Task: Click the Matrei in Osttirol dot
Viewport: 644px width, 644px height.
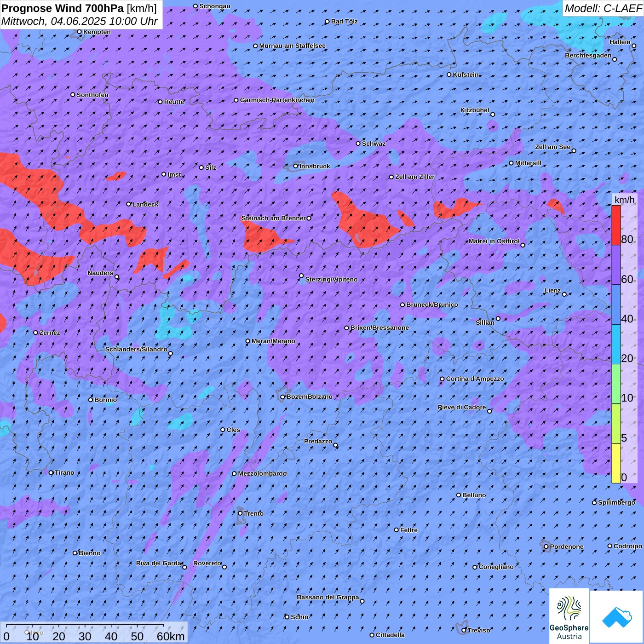Action: (523, 245)
